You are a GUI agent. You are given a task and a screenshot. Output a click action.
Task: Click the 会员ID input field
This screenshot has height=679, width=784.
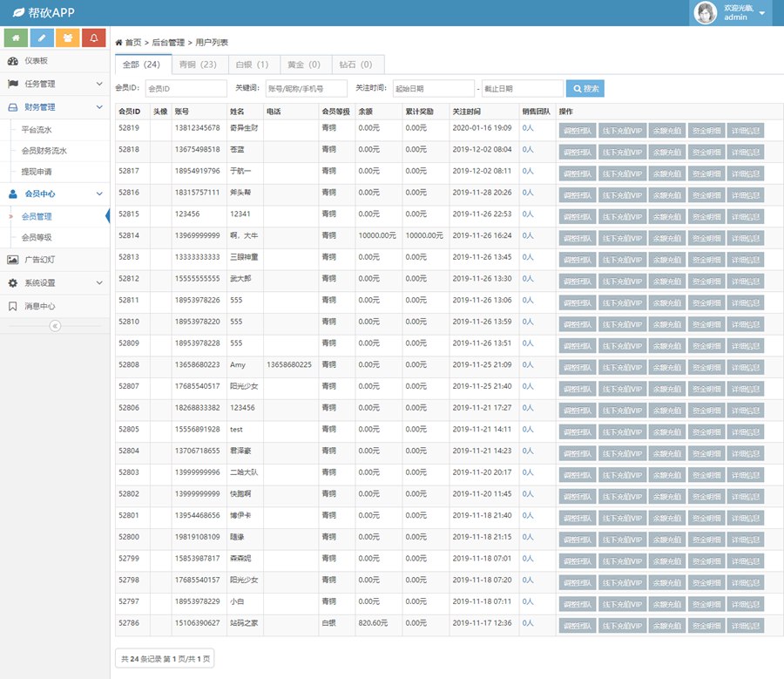point(186,89)
